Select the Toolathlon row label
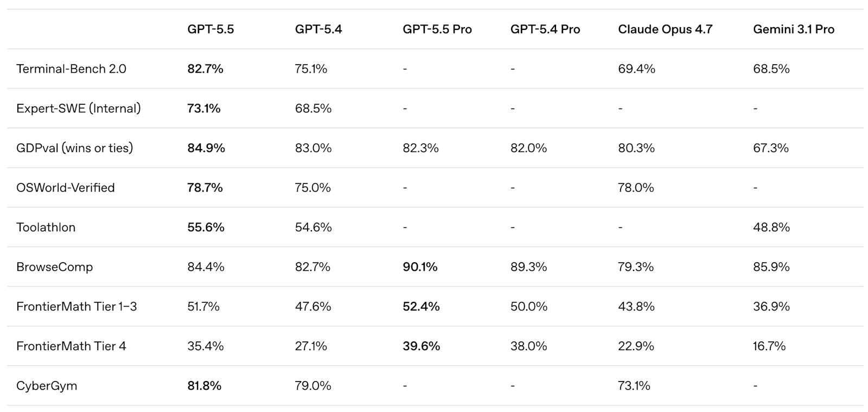 pyautogui.click(x=46, y=227)
